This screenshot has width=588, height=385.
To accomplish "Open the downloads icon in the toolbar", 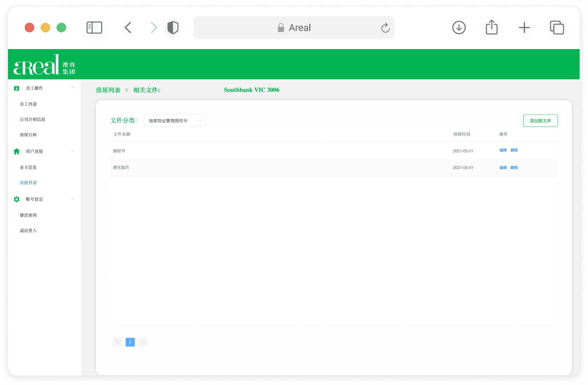I will [459, 28].
